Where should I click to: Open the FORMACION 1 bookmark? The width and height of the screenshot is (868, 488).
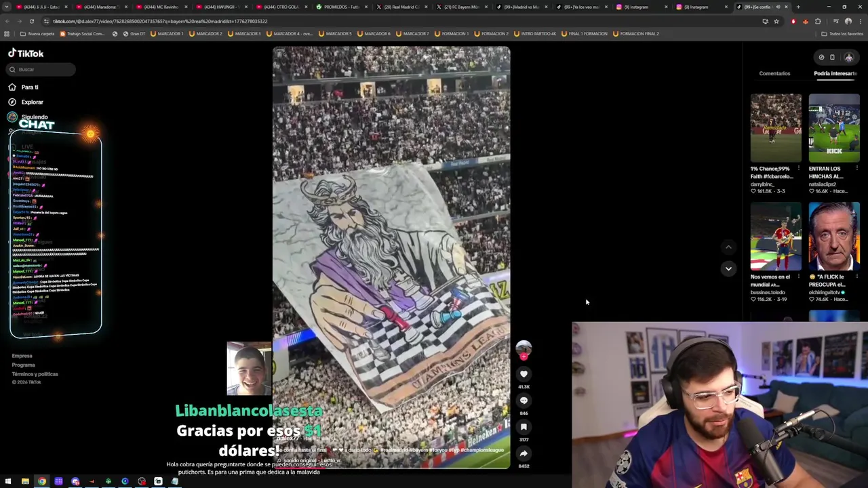452,33
